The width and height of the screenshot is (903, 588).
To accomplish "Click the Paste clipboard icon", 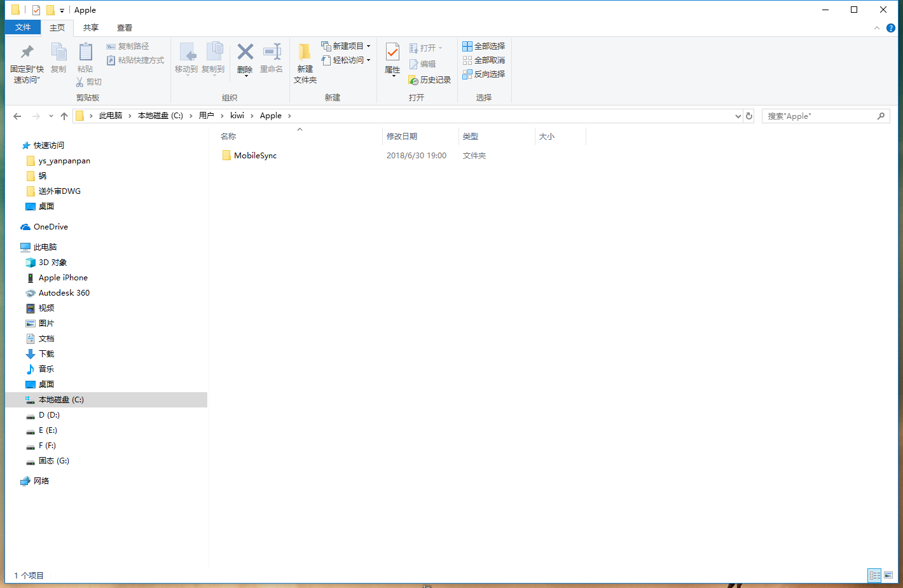I will 85,52.
